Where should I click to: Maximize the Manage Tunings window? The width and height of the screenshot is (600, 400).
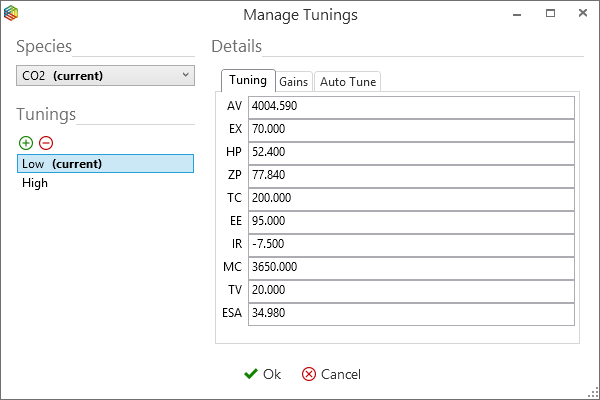tap(550, 14)
